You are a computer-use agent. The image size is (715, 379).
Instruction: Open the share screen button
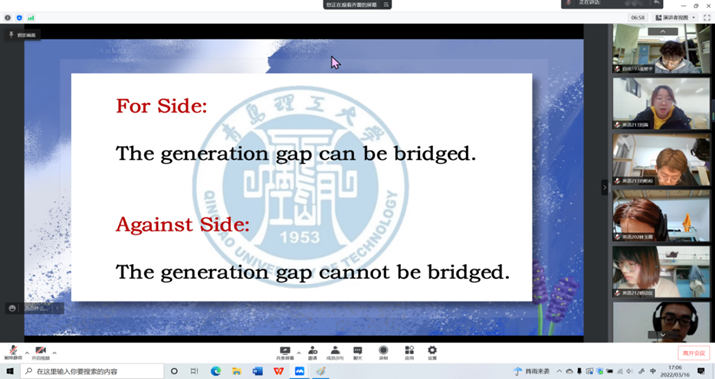(x=285, y=353)
